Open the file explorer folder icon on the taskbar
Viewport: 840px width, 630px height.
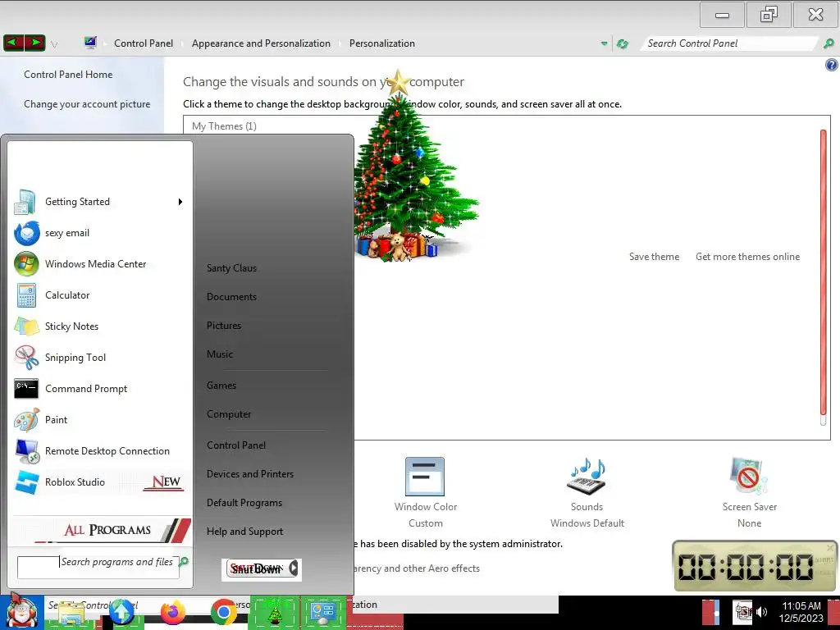pyautogui.click(x=71, y=612)
